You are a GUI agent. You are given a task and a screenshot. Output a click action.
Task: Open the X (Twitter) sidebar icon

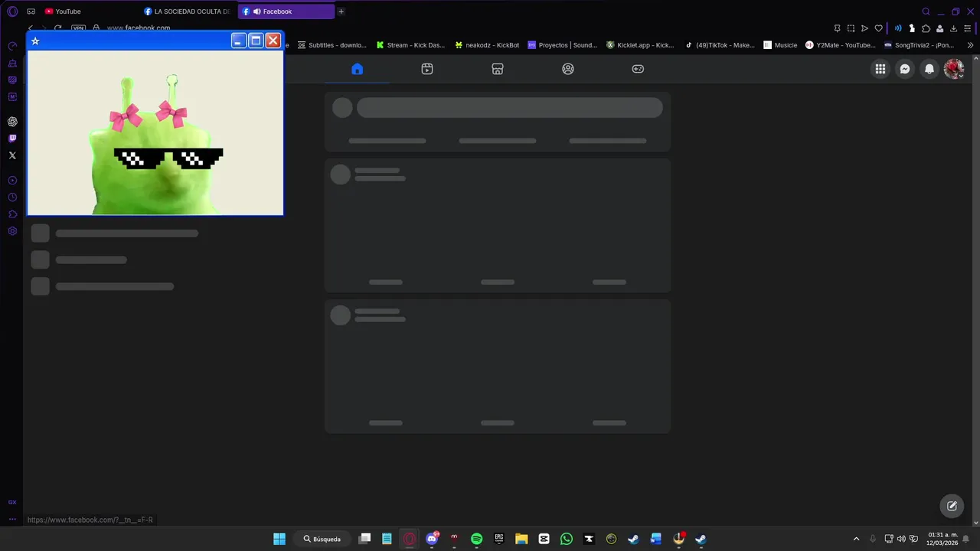pyautogui.click(x=12, y=155)
